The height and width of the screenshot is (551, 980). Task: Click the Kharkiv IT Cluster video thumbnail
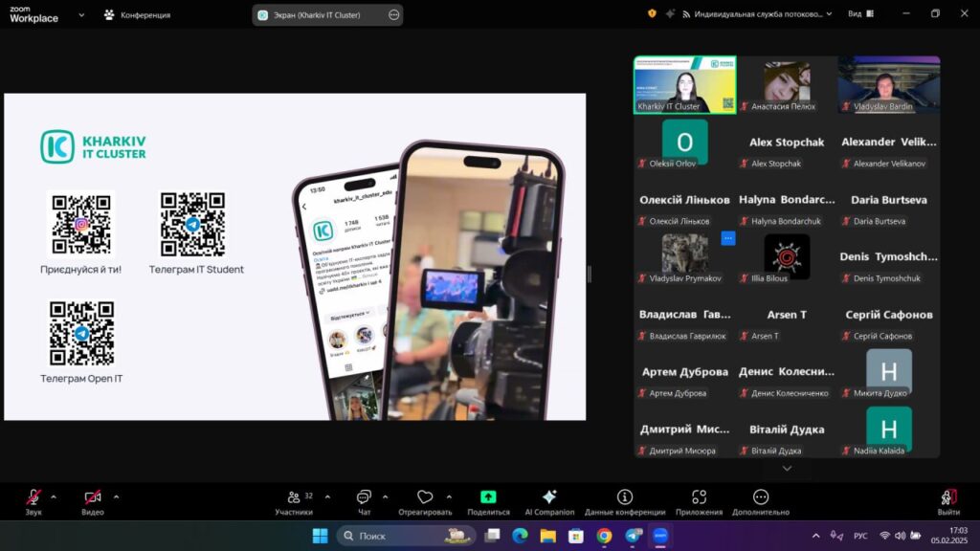[x=684, y=85]
